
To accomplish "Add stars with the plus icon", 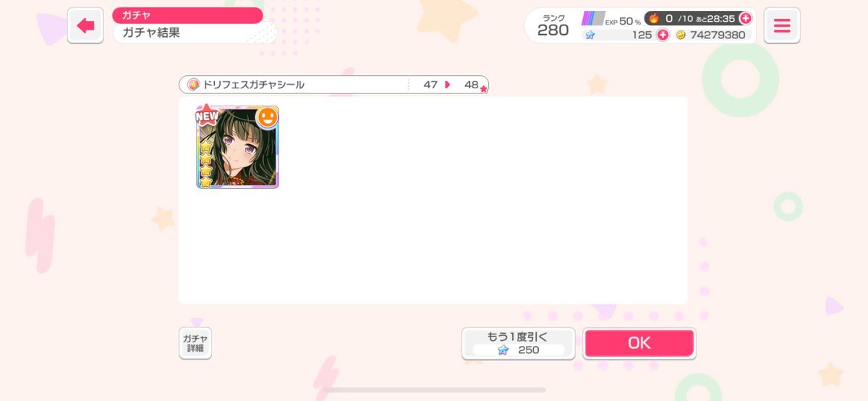I will pyautogui.click(x=663, y=35).
